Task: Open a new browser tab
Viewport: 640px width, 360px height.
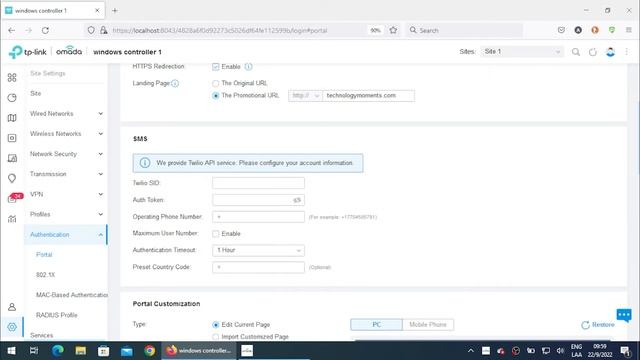Action: pyautogui.click(x=115, y=11)
